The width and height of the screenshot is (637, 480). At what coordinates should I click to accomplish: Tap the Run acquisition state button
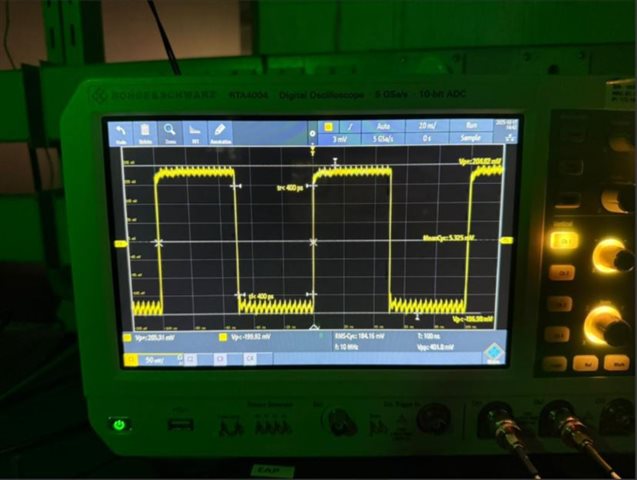click(471, 125)
